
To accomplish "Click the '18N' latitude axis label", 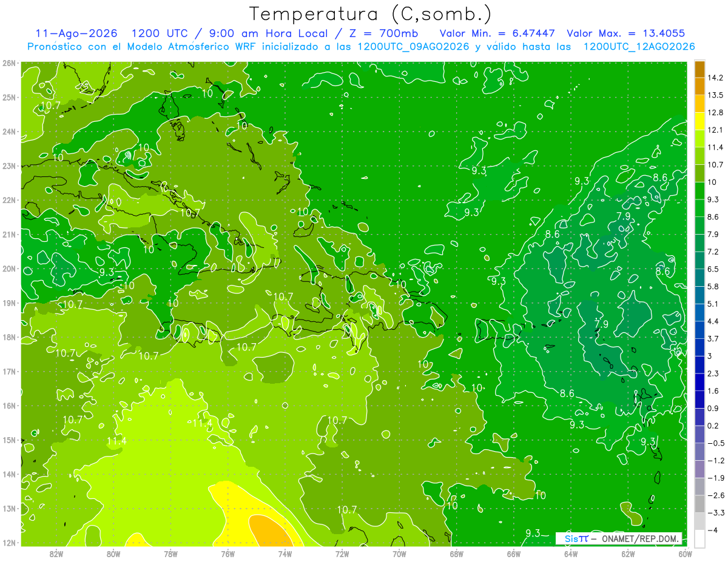I will point(8,337).
